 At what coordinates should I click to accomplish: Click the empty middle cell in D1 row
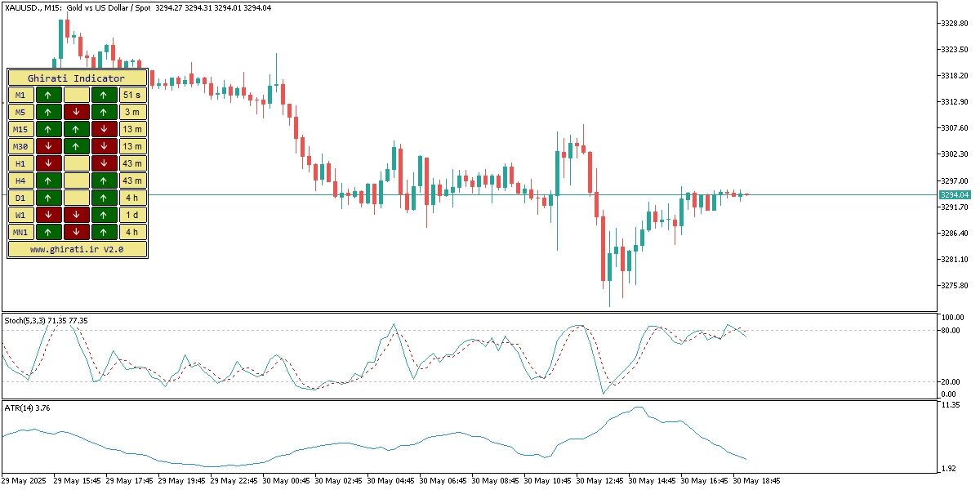pos(76,198)
